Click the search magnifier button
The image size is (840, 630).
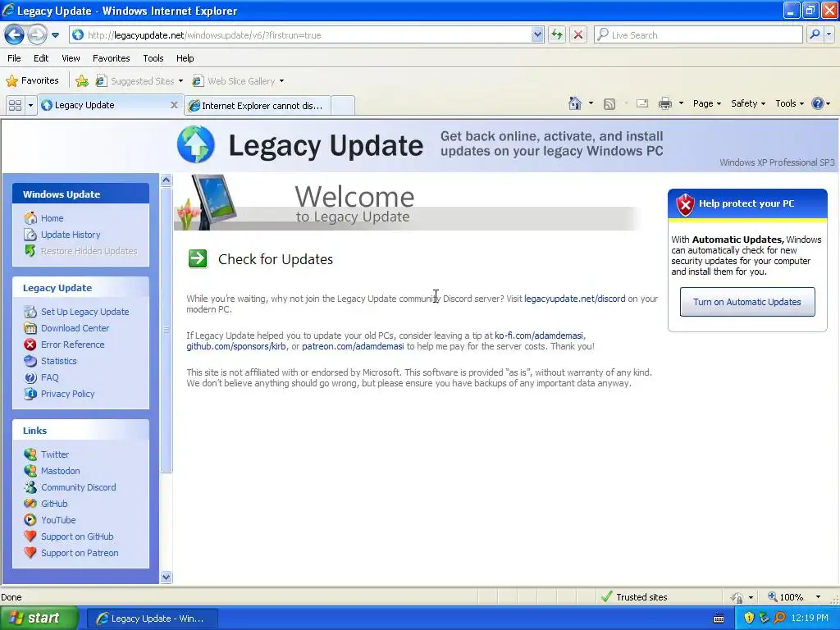[815, 35]
